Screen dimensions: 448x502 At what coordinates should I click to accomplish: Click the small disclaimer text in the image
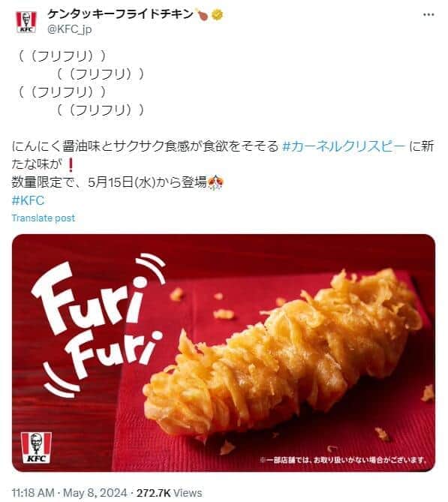coord(343,460)
